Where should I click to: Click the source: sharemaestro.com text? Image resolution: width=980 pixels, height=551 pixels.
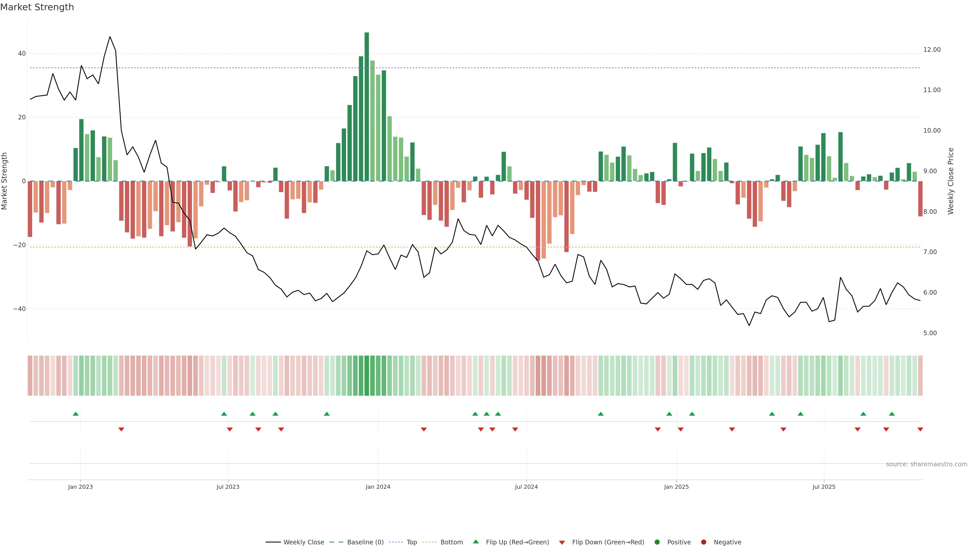point(926,464)
